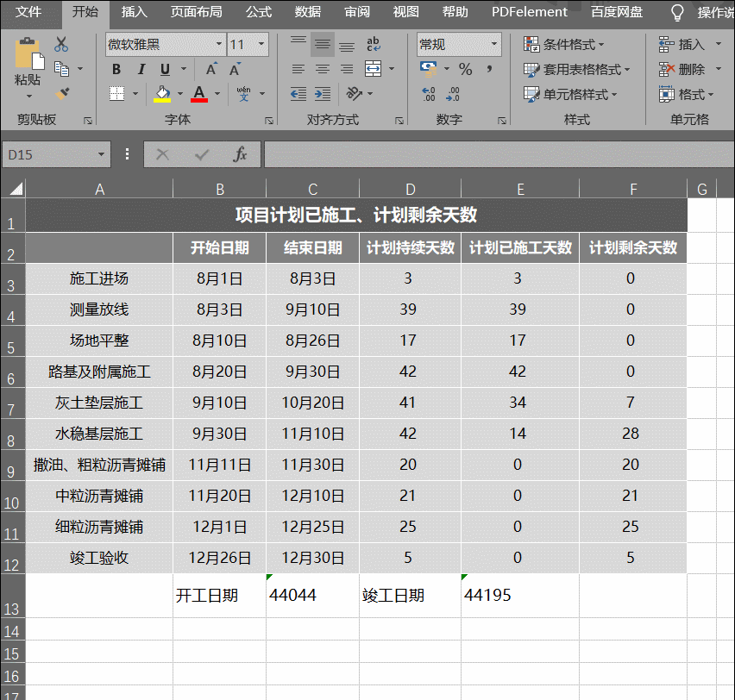
Task: Open alignment group dialog launcher
Action: pyautogui.click(x=399, y=121)
